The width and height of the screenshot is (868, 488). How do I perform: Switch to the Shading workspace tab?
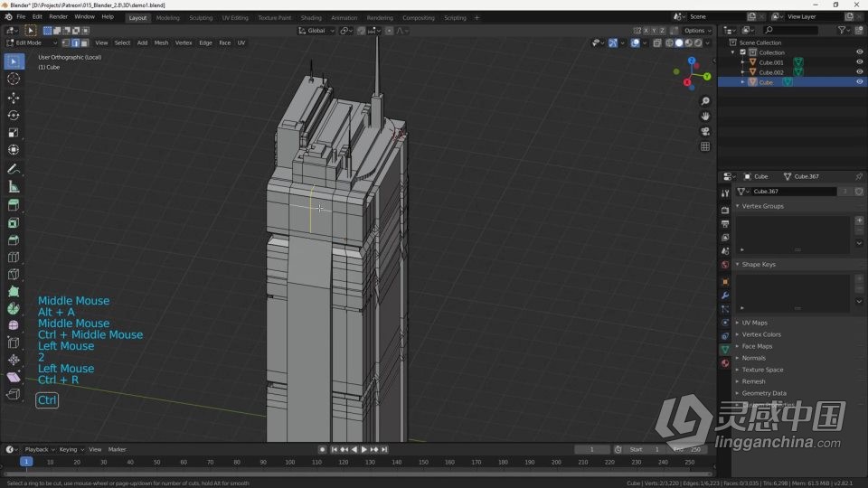pyautogui.click(x=311, y=18)
